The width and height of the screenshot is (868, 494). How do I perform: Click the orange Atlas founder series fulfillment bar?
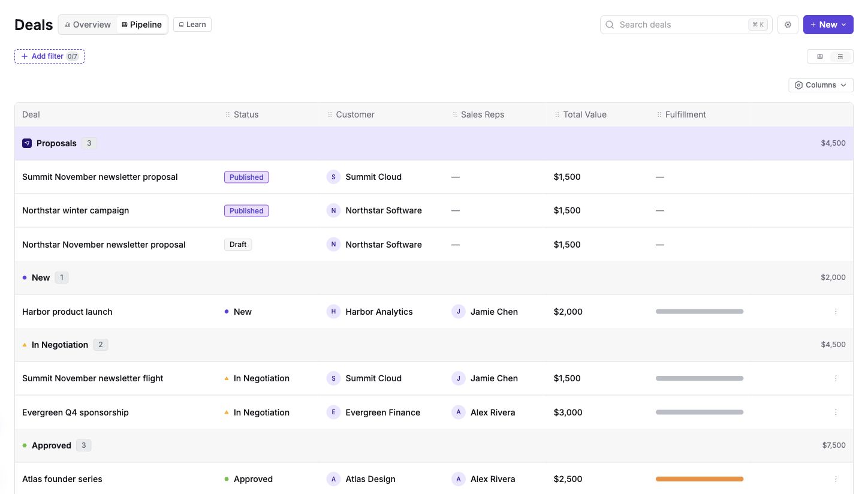(700, 479)
